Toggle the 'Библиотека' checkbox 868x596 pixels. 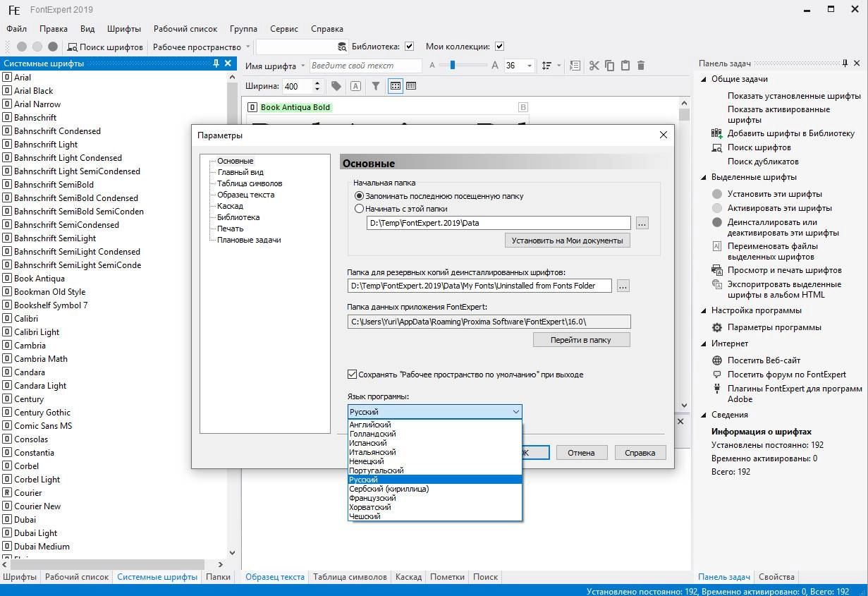pyautogui.click(x=410, y=47)
